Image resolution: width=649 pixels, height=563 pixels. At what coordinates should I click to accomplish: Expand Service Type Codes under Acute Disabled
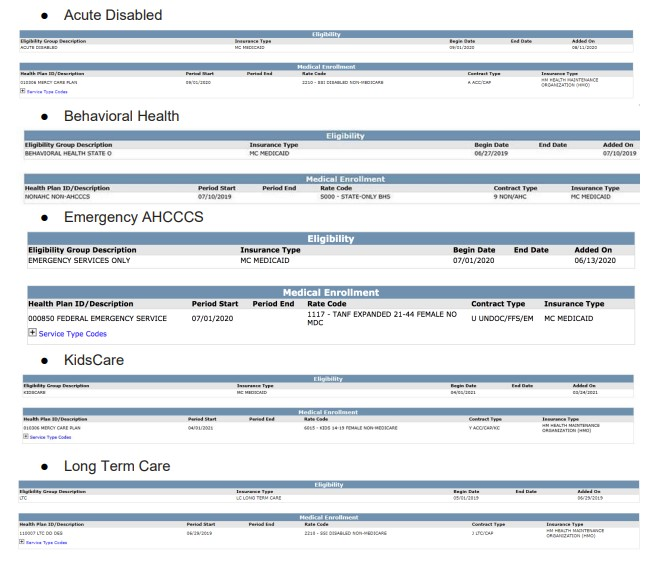click(x=23, y=91)
